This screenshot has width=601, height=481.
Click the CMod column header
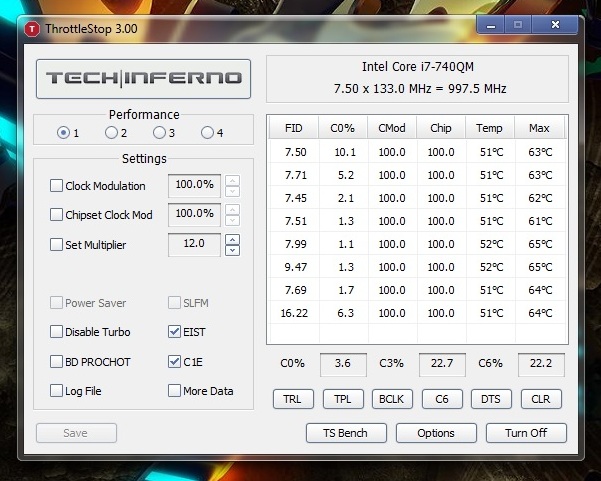tap(392, 128)
